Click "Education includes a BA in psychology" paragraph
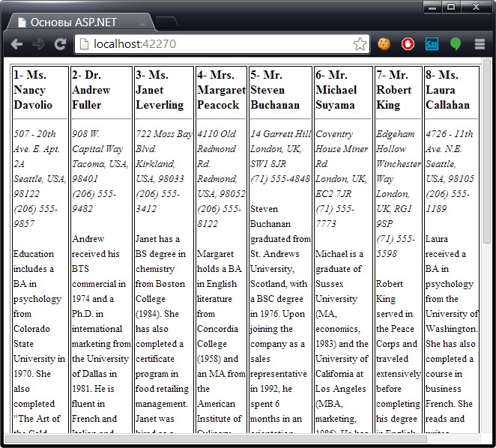This screenshot has width=496, height=448. coord(39,340)
